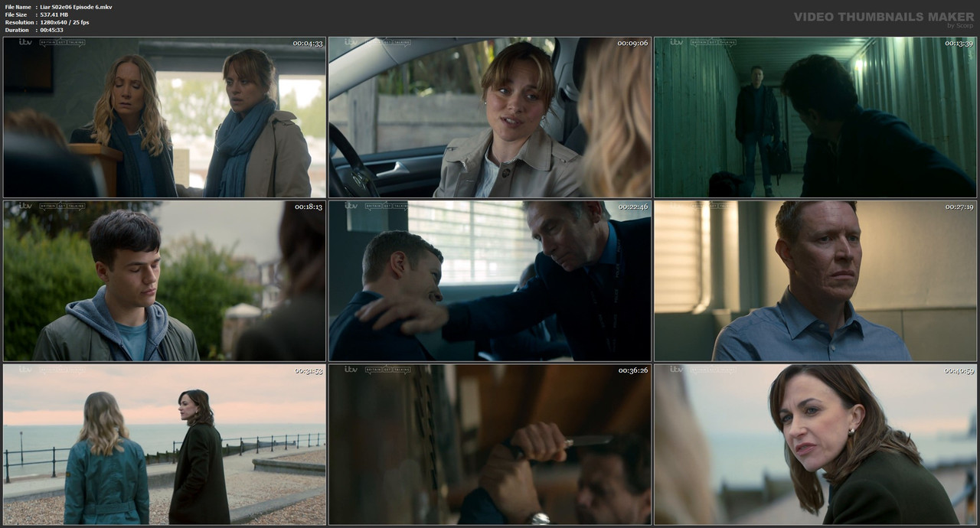Select the seaside promenade thumbnail at 00:31:53
Screen dimensions: 980x528
165,444
